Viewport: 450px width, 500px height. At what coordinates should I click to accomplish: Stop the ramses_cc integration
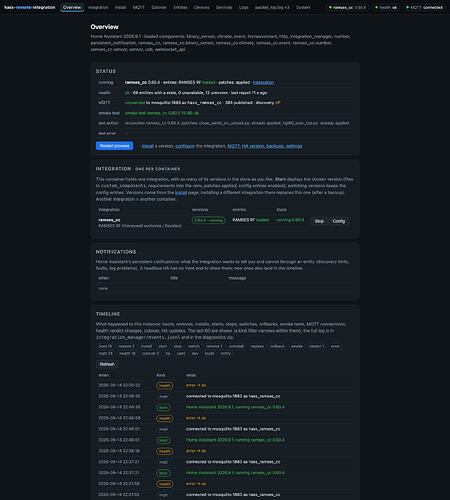pos(319,221)
